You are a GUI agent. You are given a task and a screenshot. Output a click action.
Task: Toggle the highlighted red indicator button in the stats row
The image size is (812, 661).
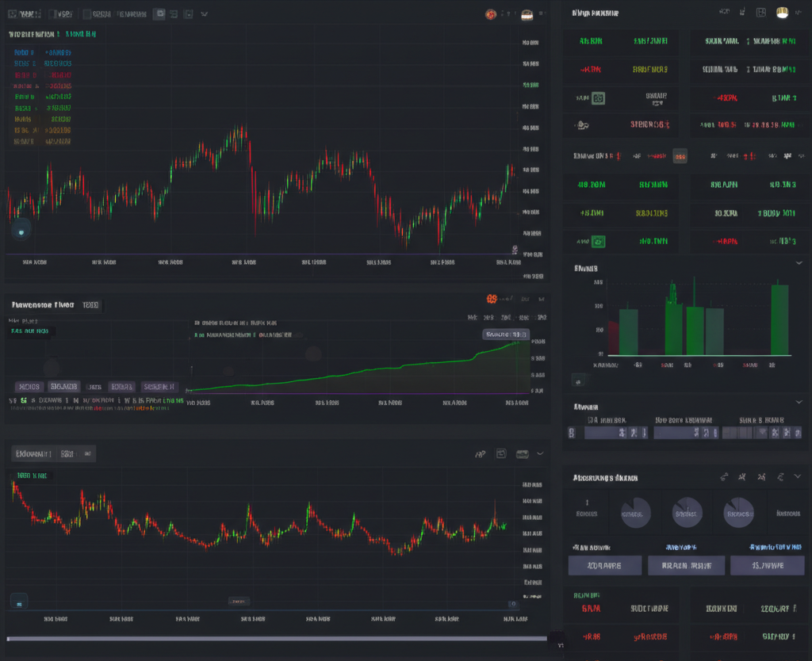(x=680, y=156)
